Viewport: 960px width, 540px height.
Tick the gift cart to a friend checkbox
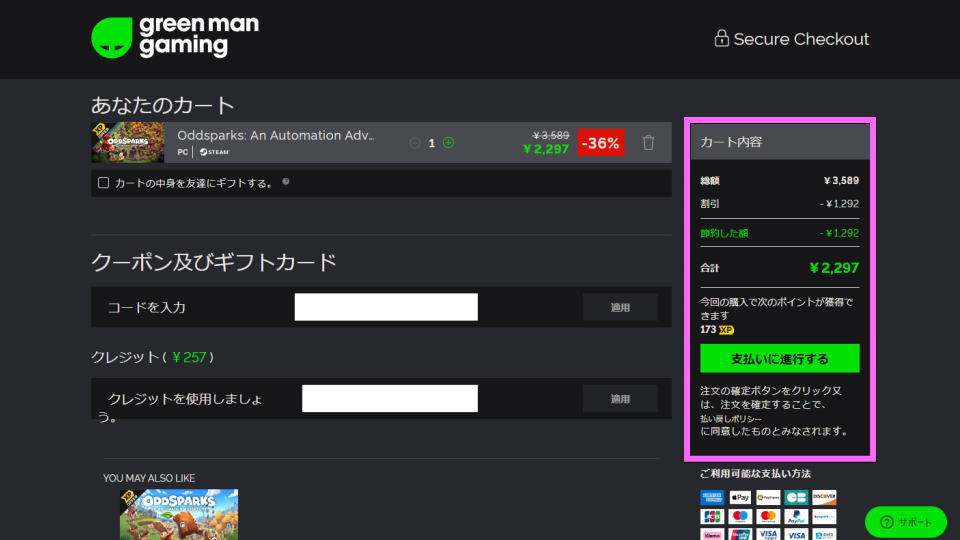click(103, 183)
